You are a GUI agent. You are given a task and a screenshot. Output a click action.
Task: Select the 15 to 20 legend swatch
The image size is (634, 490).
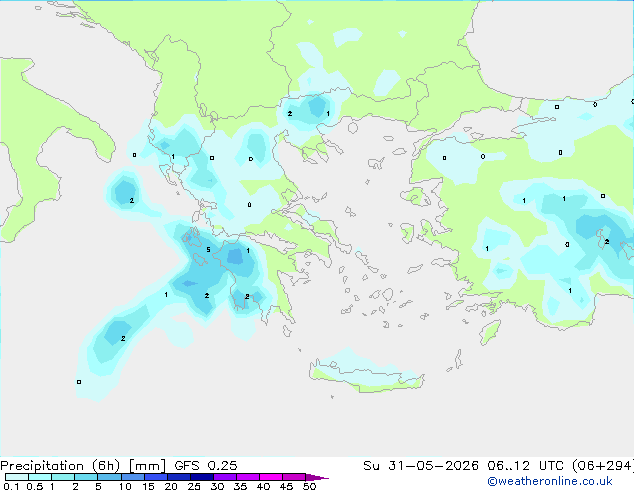point(155,477)
